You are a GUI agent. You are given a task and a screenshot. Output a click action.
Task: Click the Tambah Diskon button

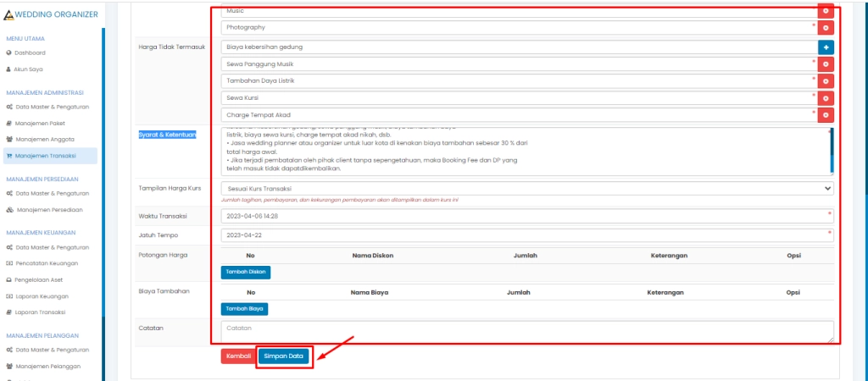[246, 272]
